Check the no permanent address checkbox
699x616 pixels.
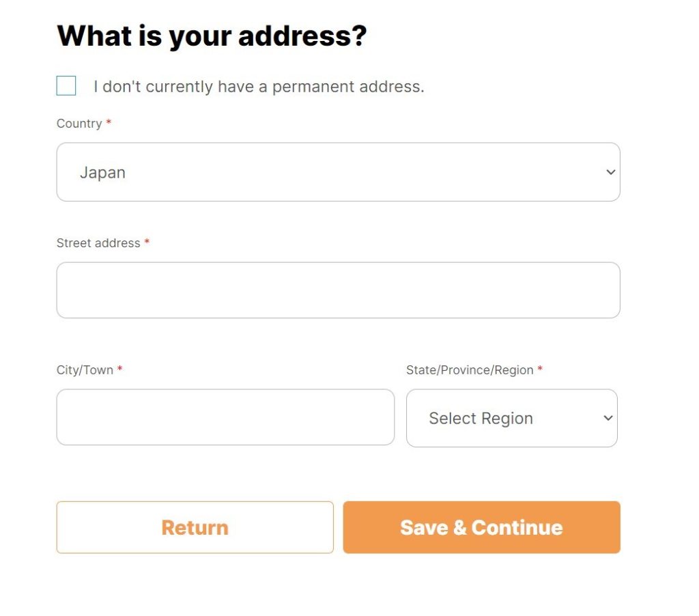pyautogui.click(x=66, y=86)
